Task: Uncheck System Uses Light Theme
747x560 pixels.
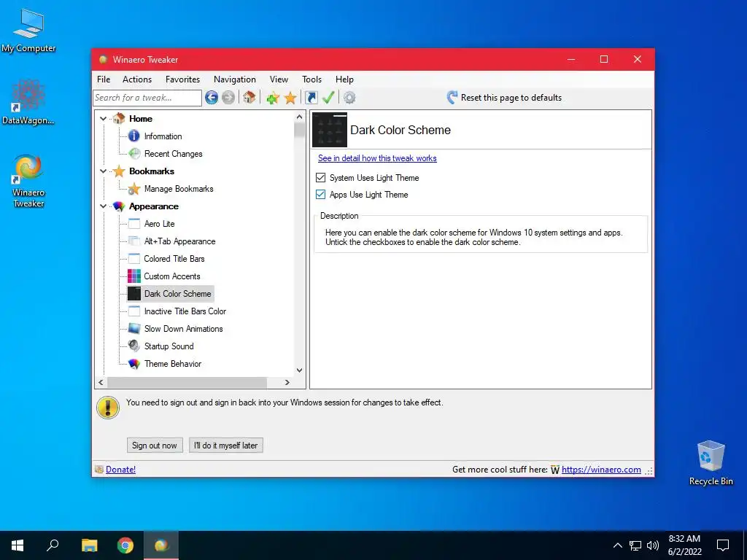Action: pyautogui.click(x=321, y=178)
